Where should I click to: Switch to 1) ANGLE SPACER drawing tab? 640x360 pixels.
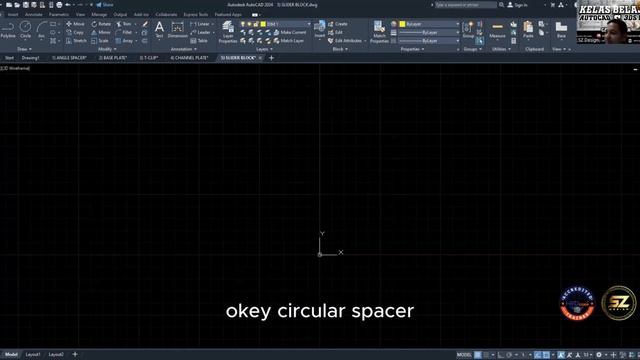pyautogui.click(x=69, y=58)
